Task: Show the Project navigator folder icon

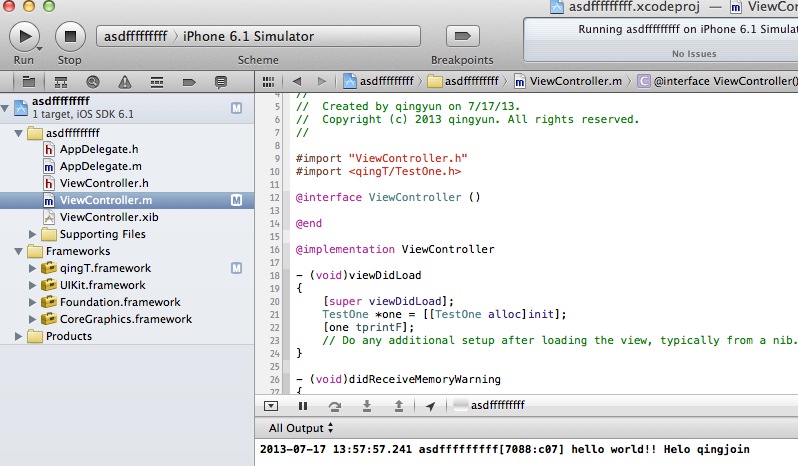Action: click(29, 82)
